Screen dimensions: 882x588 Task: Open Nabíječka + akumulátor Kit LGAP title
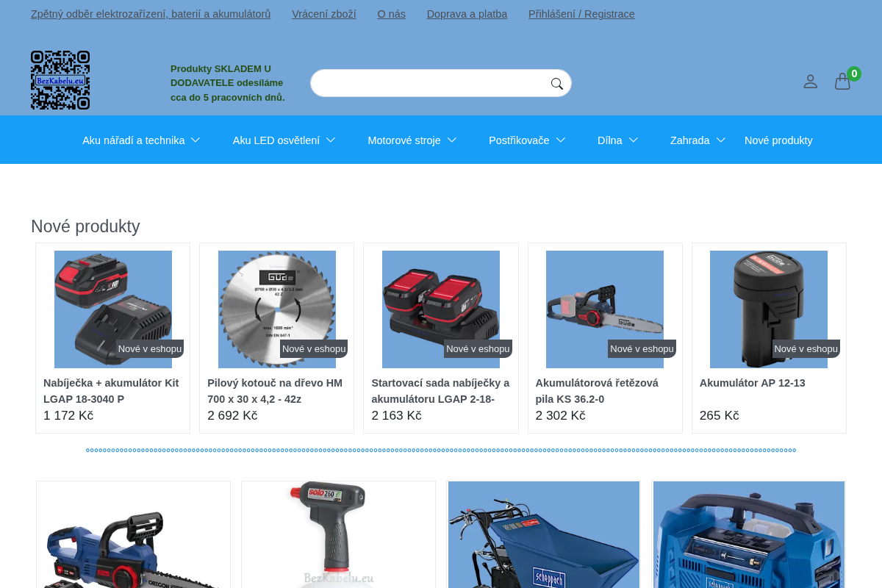[112, 391]
